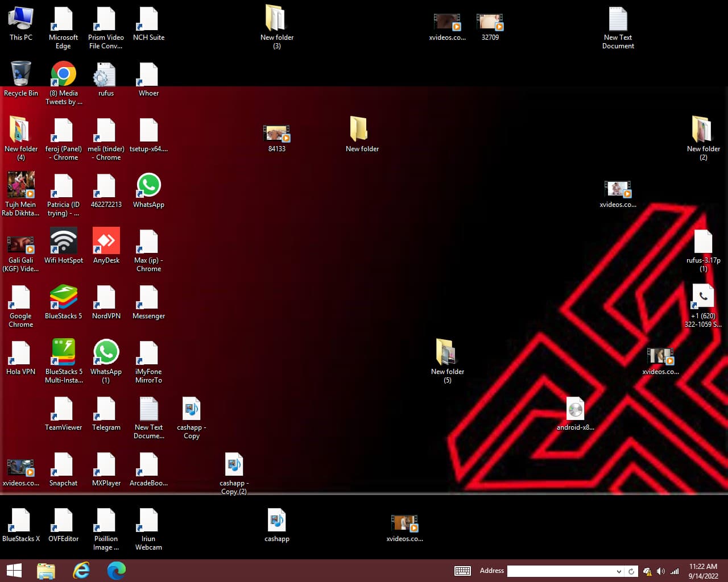The width and height of the screenshot is (728, 582).
Task: Select the rufus gear icon on the desktop
Action: pyautogui.click(x=106, y=80)
